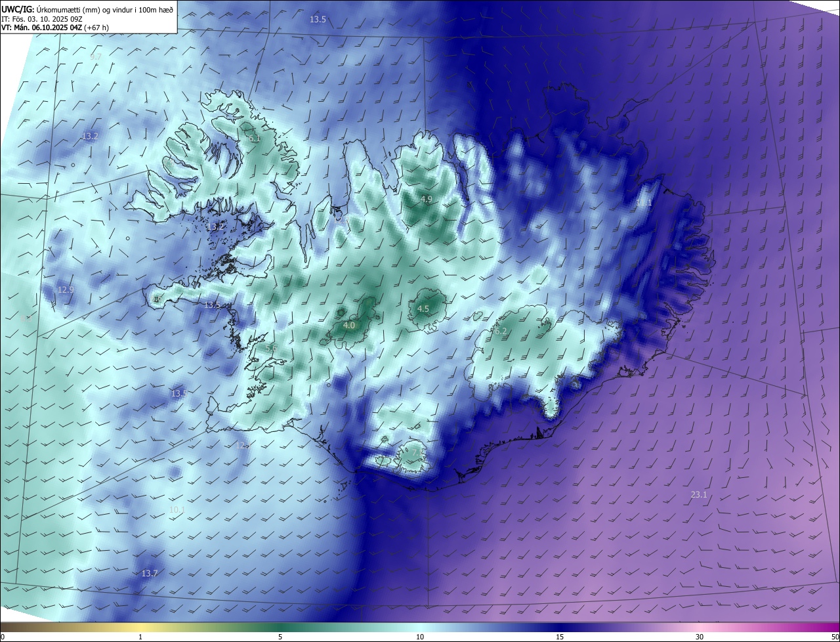Click the 5.6 value in southwest Iceland
This screenshot has width=840, height=642.
[x=272, y=347]
